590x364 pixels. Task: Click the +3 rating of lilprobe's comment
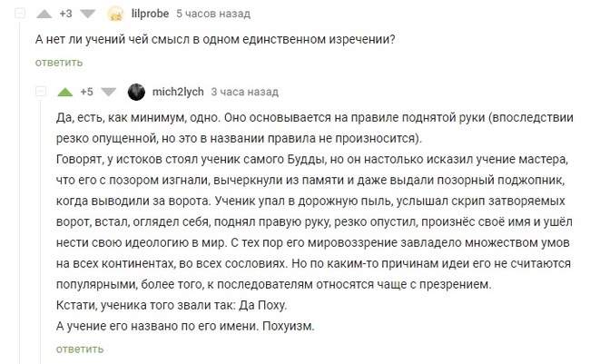[x=65, y=15]
